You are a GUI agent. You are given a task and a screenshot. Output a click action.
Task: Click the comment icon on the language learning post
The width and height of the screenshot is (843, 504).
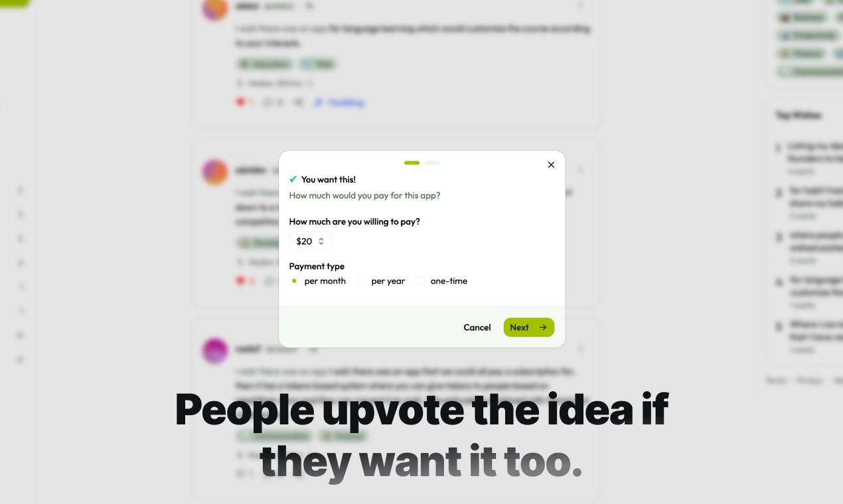point(268,102)
